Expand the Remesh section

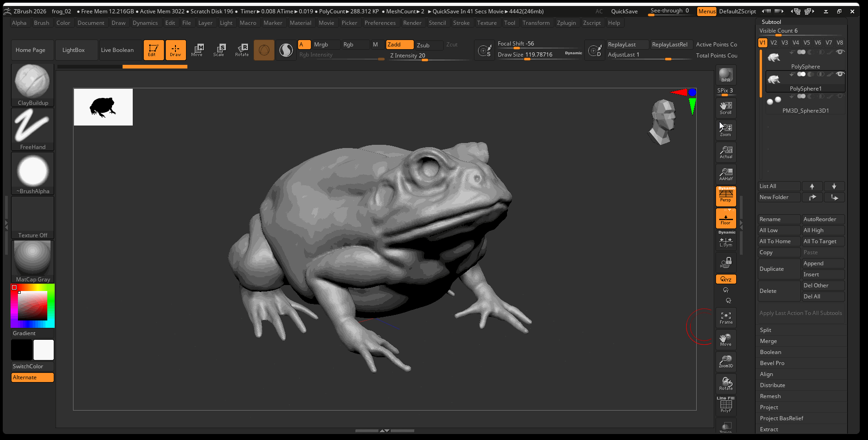click(770, 396)
